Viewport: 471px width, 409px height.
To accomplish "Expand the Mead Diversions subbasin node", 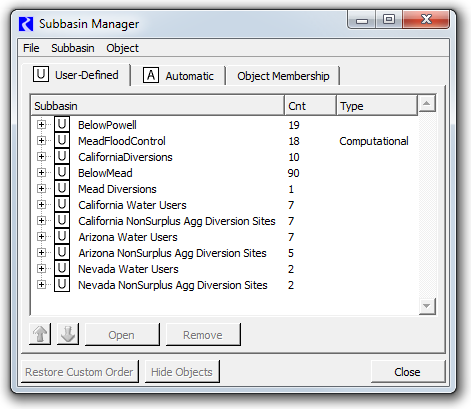I will (x=41, y=189).
